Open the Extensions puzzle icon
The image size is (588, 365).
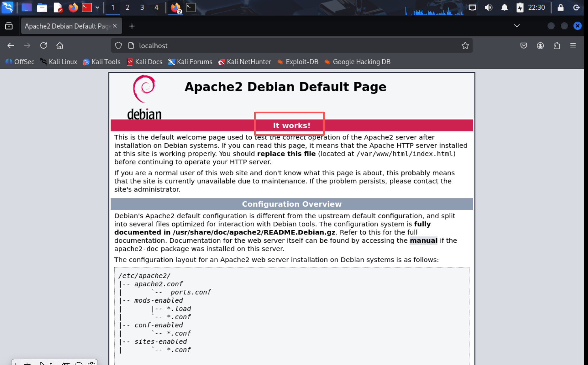click(557, 46)
